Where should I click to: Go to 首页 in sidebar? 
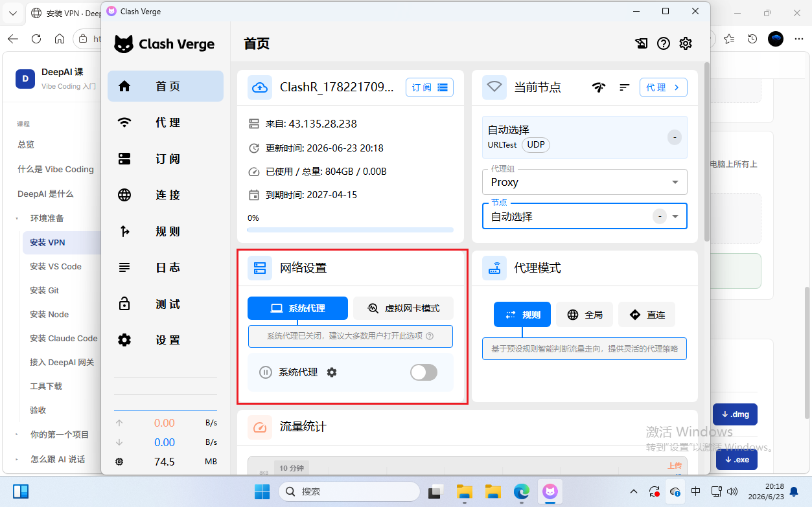165,86
